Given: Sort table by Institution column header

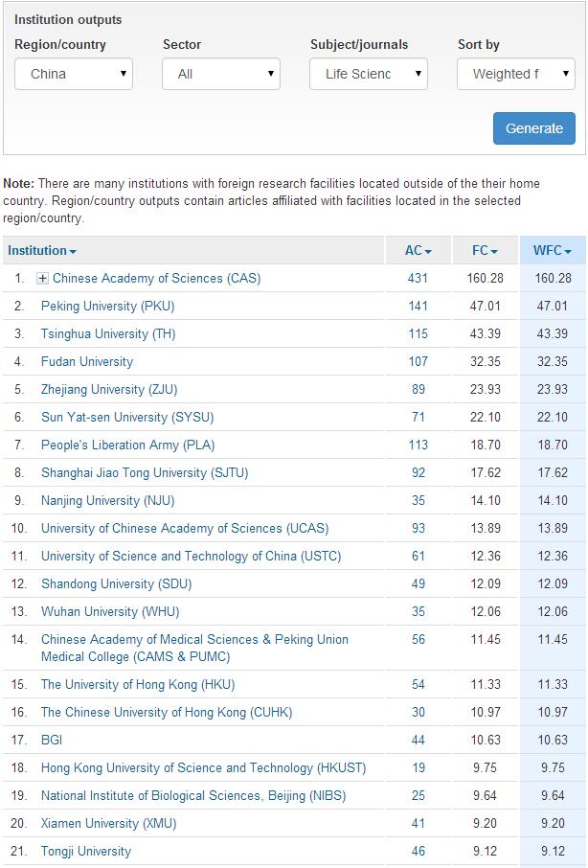Looking at the screenshot, I should point(41,251).
